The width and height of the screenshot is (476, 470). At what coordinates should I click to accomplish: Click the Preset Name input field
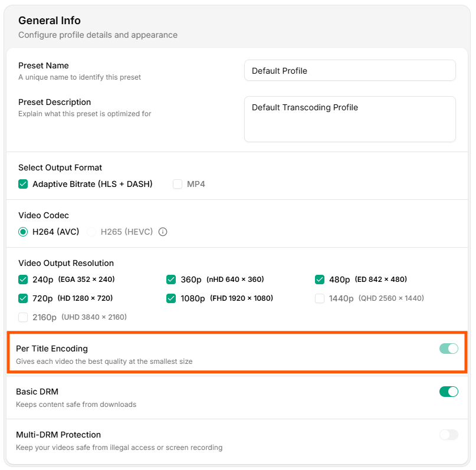click(x=350, y=71)
